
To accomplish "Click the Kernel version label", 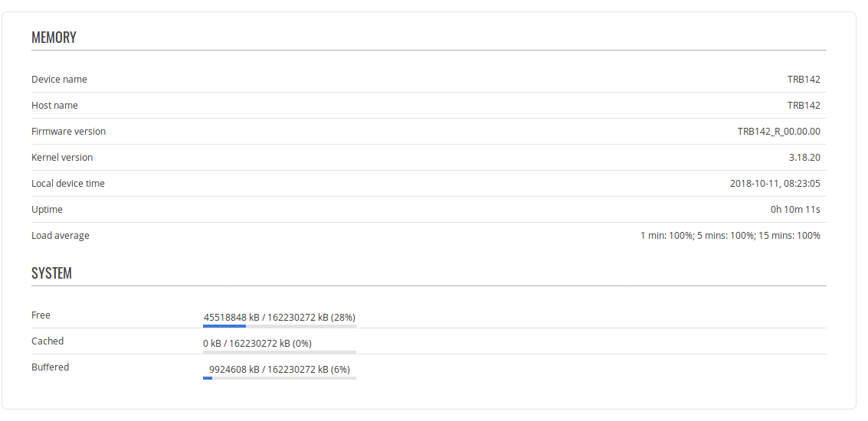I will (62, 158).
